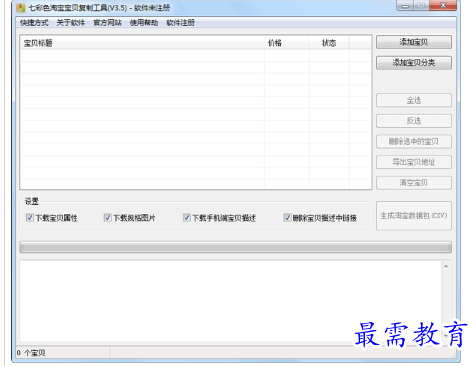Click the 反选 button

click(414, 121)
